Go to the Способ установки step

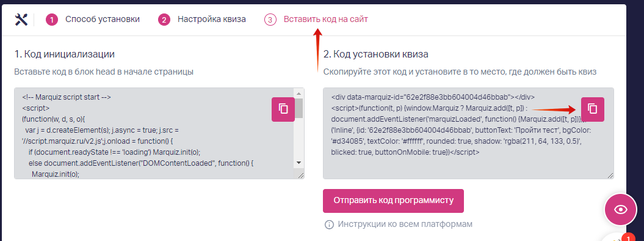tap(103, 20)
